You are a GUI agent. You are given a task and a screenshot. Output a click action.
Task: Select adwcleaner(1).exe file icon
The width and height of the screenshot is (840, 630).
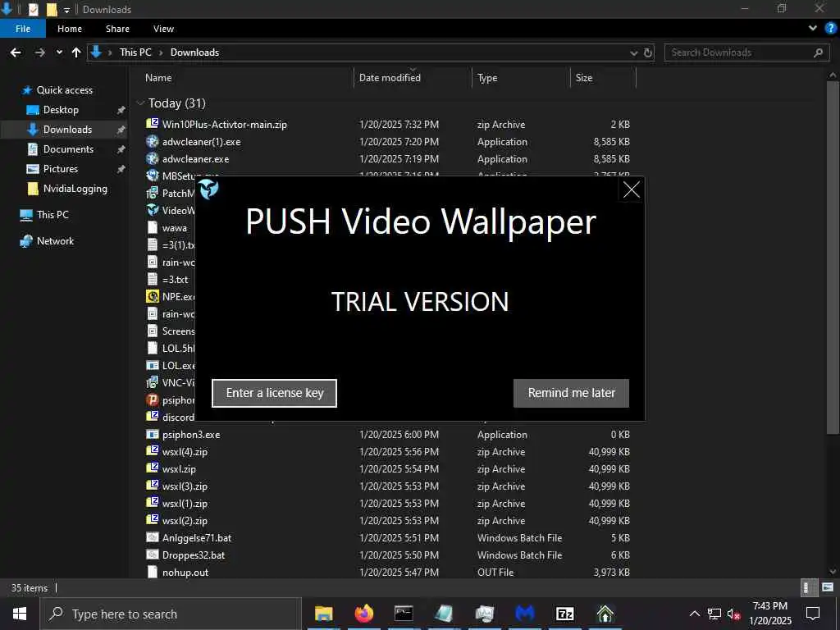[152, 141]
